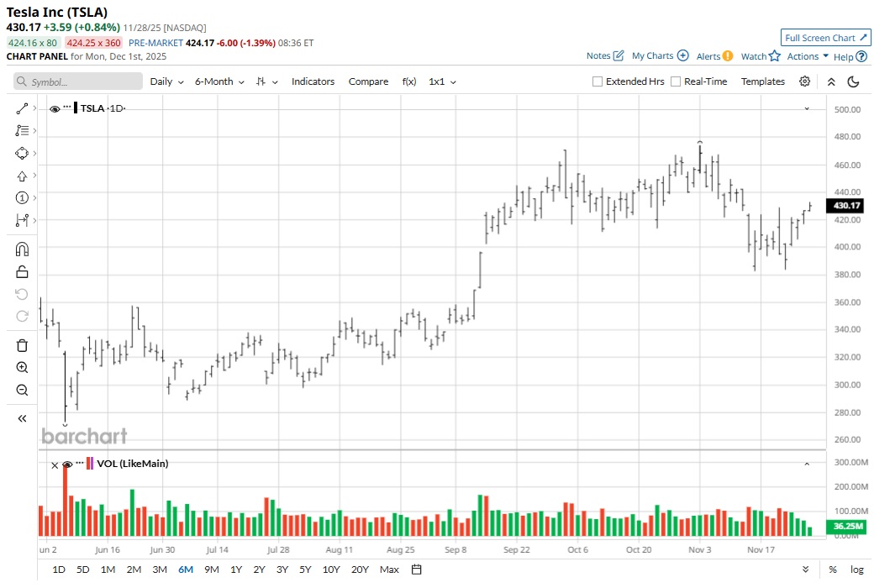Open the Daily frequency dropdown
Image resolution: width=895 pixels, height=588 pixels.
pyautogui.click(x=166, y=81)
